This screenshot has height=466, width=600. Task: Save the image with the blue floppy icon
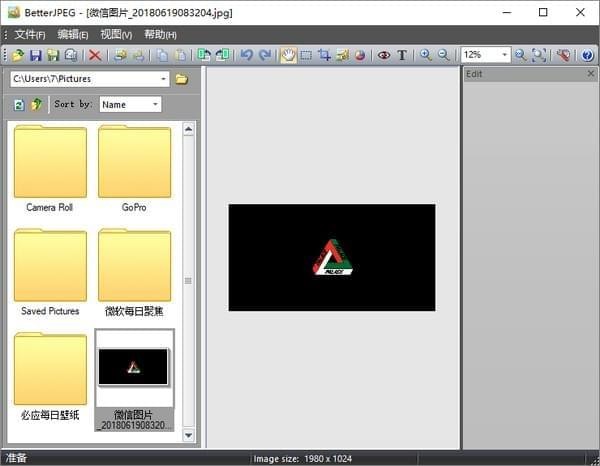35,55
